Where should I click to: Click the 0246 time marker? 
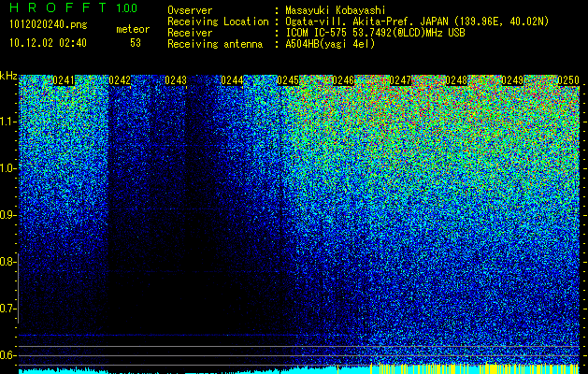point(344,80)
